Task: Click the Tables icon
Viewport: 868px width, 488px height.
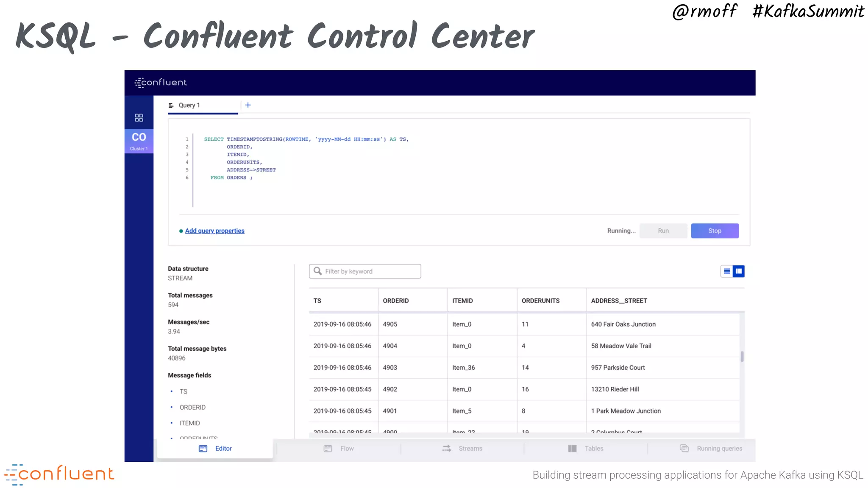Action: 572,449
